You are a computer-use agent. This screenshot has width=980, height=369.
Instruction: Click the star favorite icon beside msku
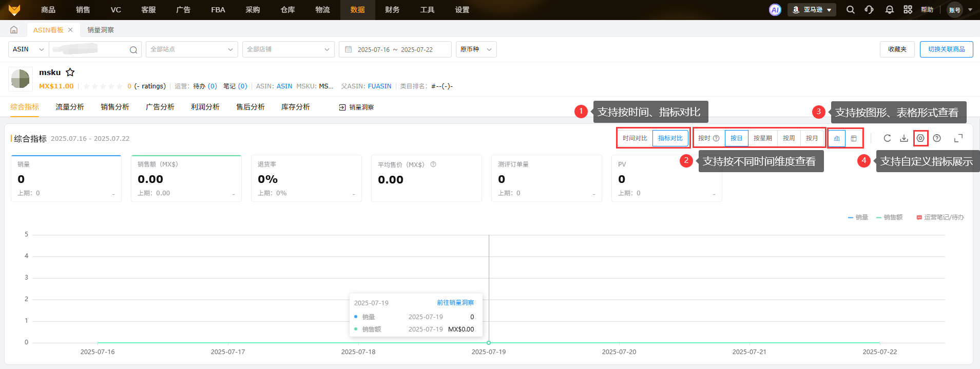tap(70, 72)
